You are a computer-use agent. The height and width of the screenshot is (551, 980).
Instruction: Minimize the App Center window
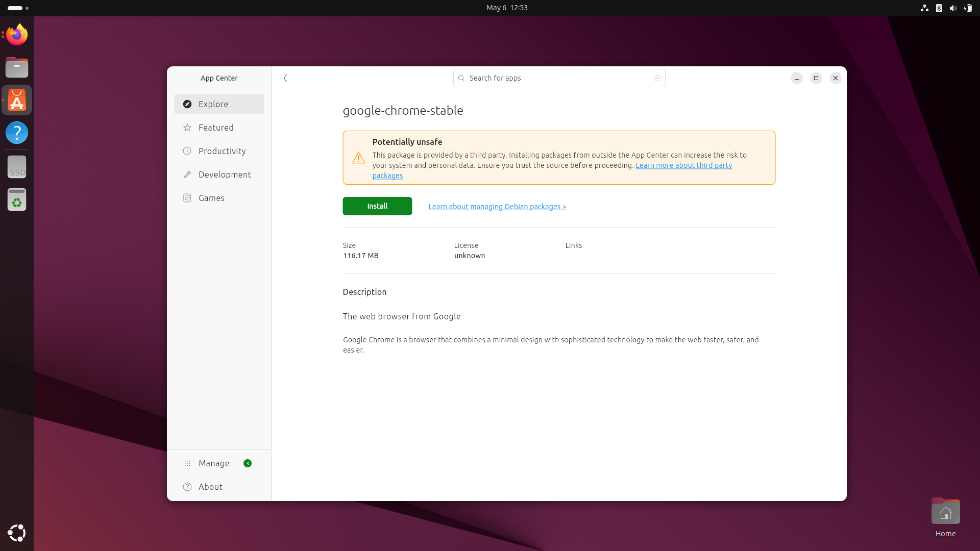click(796, 78)
